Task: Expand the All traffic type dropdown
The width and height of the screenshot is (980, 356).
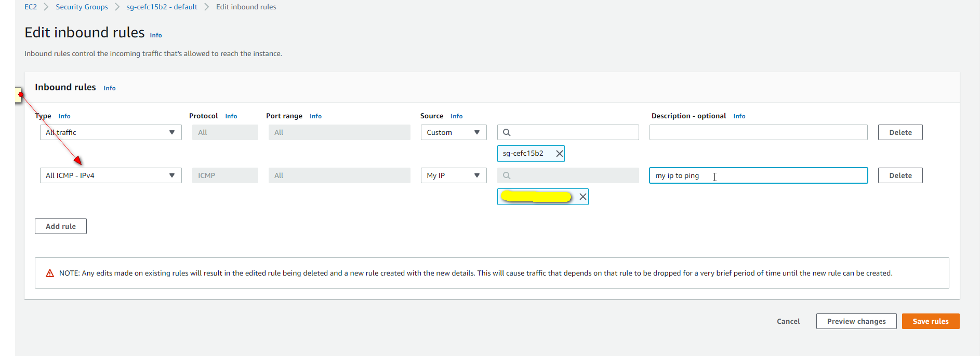Action: click(111, 132)
